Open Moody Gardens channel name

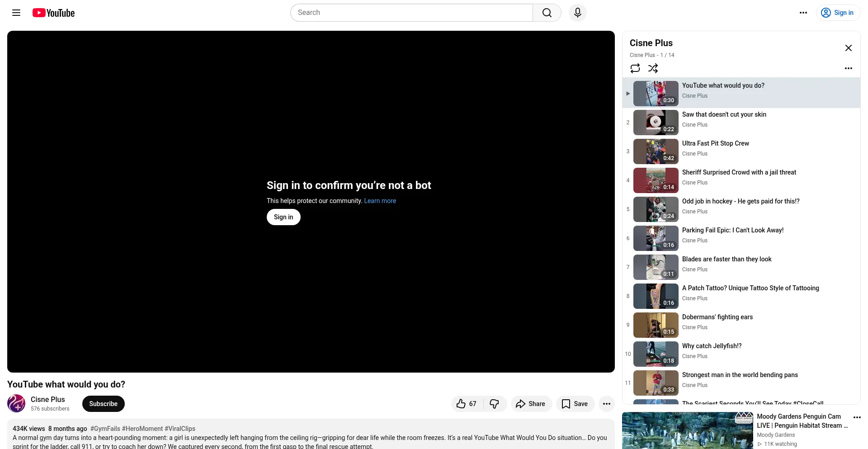pos(776,435)
